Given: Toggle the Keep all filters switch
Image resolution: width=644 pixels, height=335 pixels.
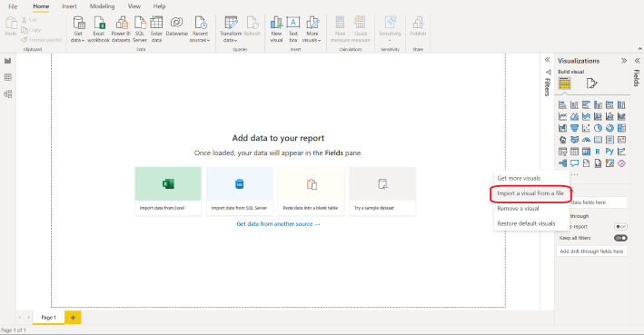Looking at the screenshot, I should pyautogui.click(x=620, y=238).
